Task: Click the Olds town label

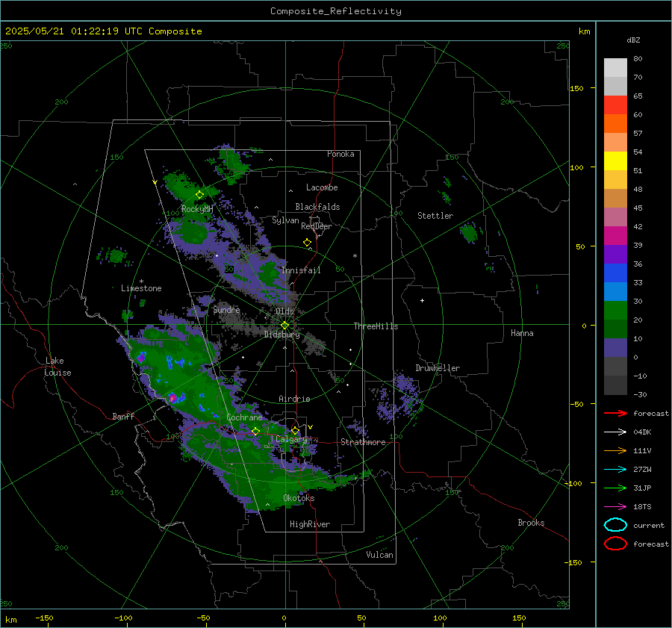Action: (284, 311)
